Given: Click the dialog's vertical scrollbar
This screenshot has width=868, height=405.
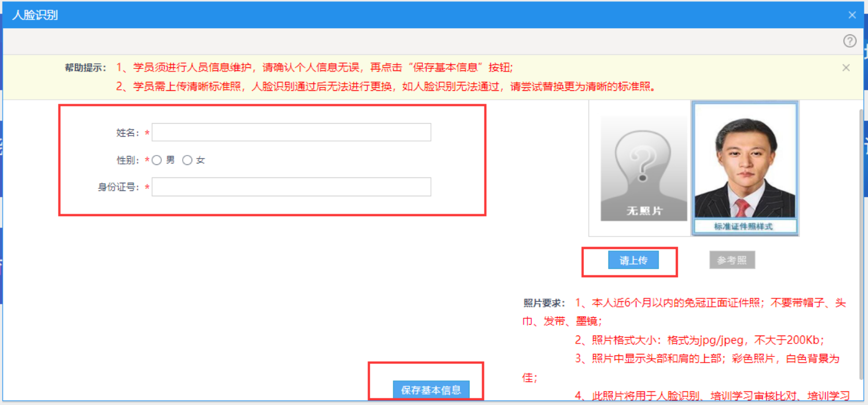Looking at the screenshot, I should click(x=861, y=244).
